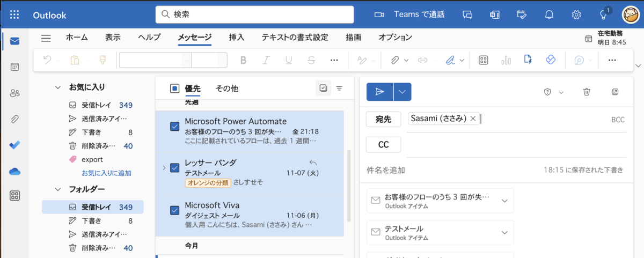Open the 表示 tab
This screenshot has height=258, width=644.
(x=113, y=38)
